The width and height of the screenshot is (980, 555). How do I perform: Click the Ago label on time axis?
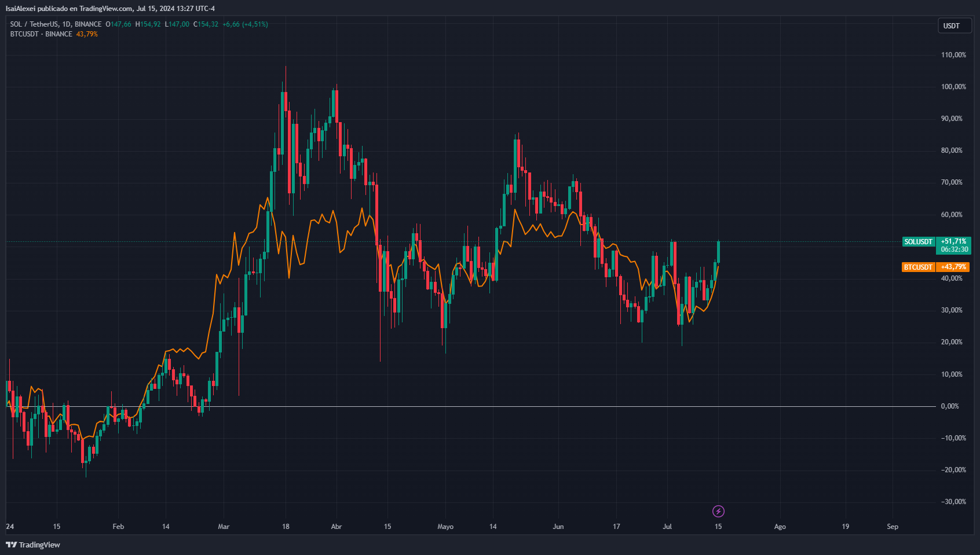(780, 527)
